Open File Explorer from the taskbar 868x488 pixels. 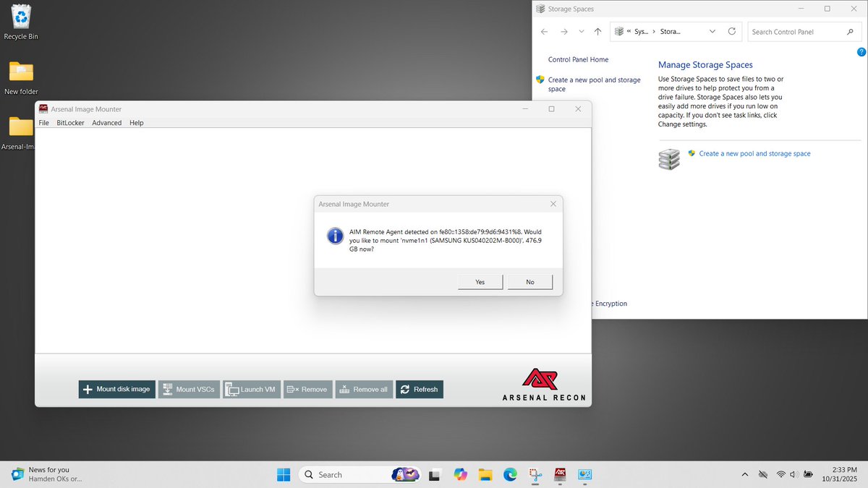(485, 474)
